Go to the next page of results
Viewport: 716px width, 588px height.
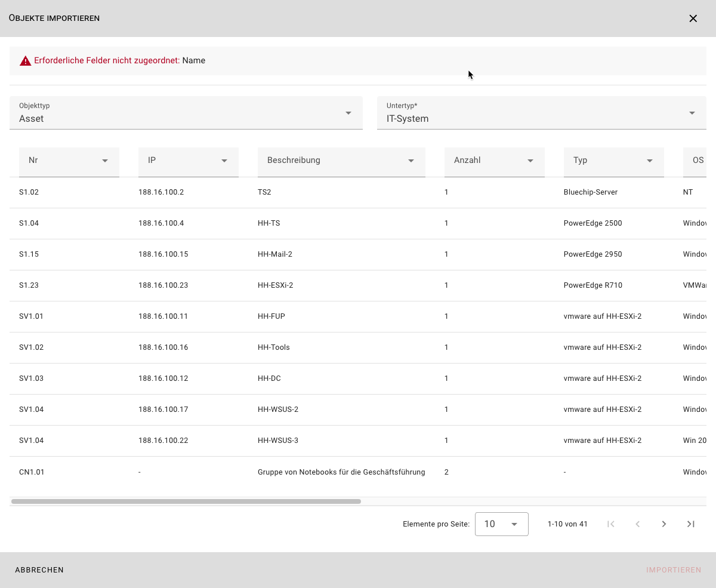(663, 524)
